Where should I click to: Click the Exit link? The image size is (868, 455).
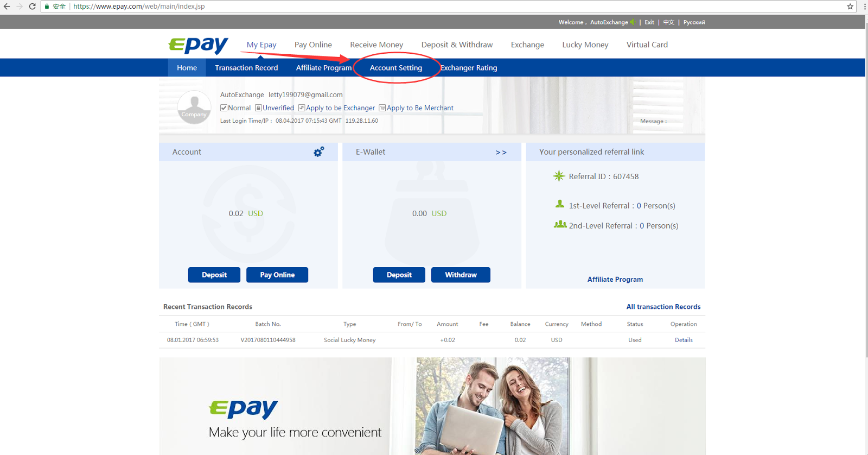point(649,22)
